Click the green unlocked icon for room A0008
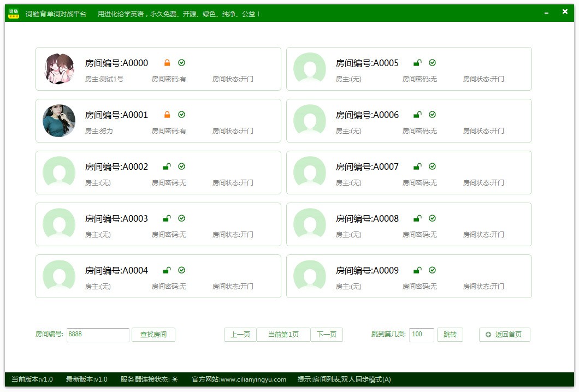Image resolution: width=579 pixels, height=392 pixels. coord(418,218)
